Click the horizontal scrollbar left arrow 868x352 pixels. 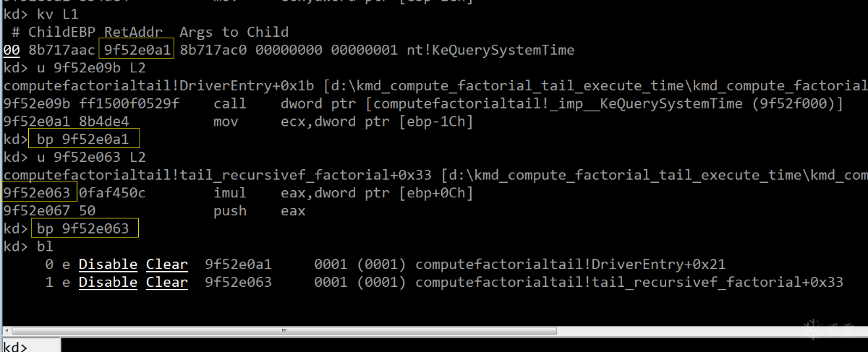[x=7, y=330]
